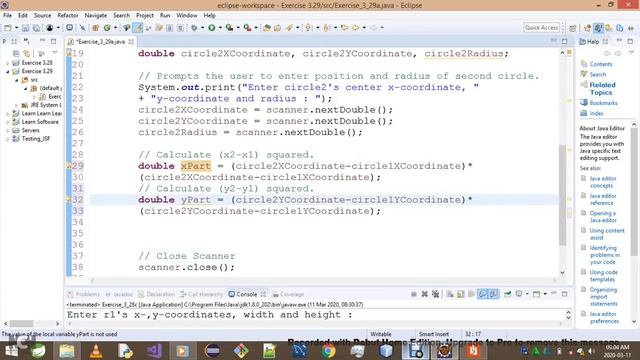Click the Coverage launch icon in the toolbar
The image size is (640, 360).
(229, 28)
